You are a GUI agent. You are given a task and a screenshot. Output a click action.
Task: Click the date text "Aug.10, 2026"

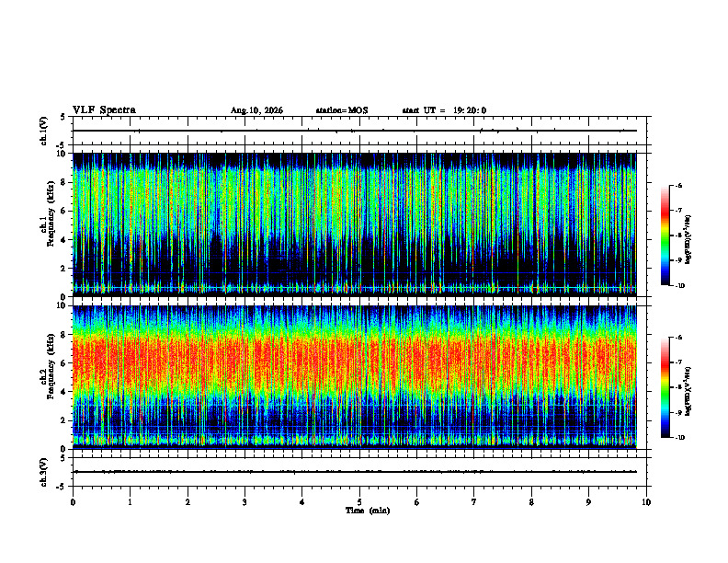click(x=256, y=110)
